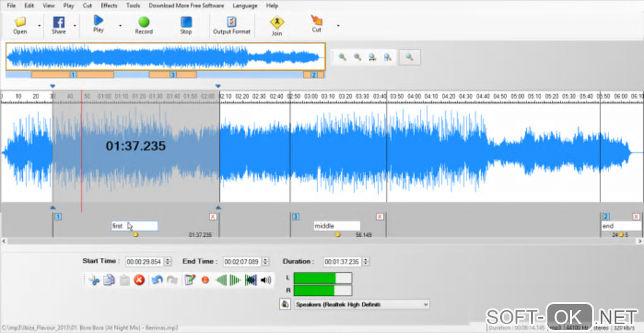644x333 pixels.
Task: Open the Cut menu in the menu bar
Action: [x=88, y=6]
